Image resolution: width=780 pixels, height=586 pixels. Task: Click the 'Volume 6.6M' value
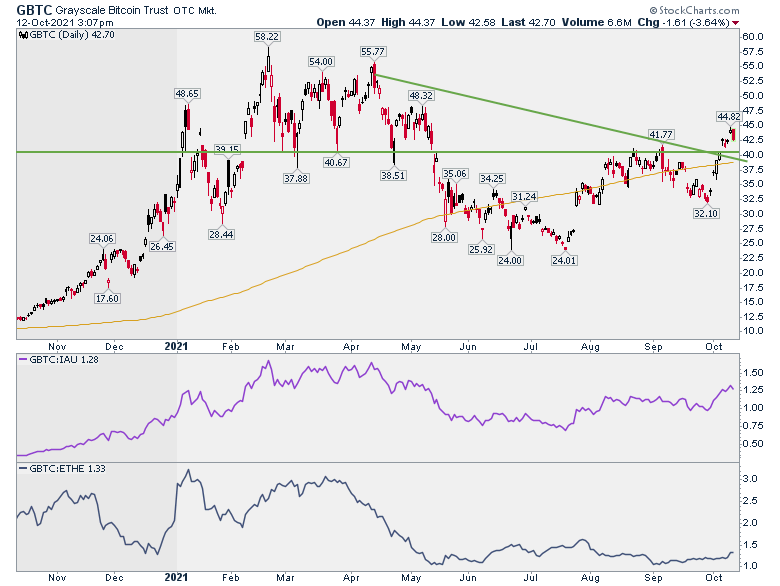coord(596,22)
